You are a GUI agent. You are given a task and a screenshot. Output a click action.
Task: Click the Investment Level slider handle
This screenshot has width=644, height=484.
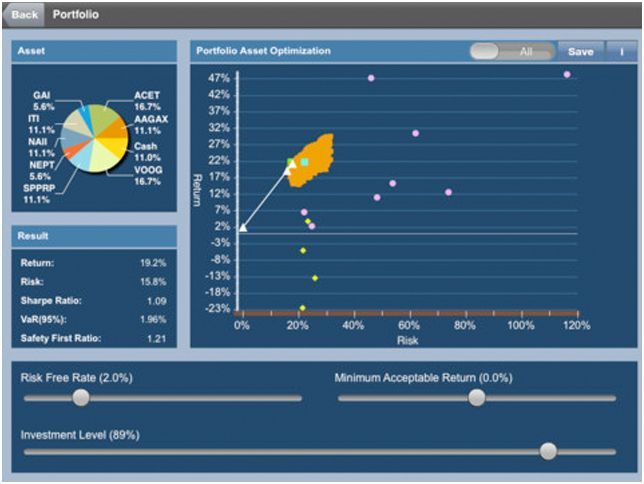pyautogui.click(x=548, y=451)
